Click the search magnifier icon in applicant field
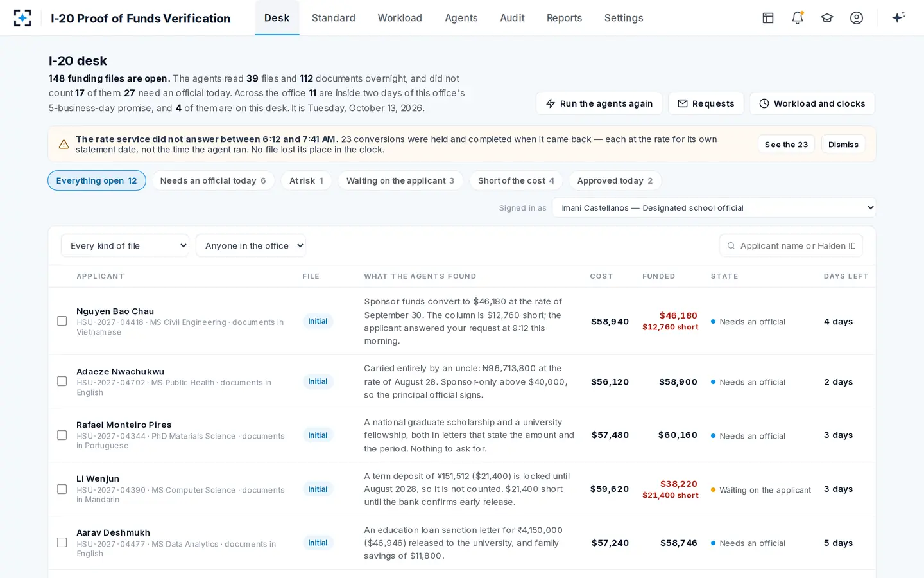This screenshot has height=578, width=924. pyautogui.click(x=731, y=245)
